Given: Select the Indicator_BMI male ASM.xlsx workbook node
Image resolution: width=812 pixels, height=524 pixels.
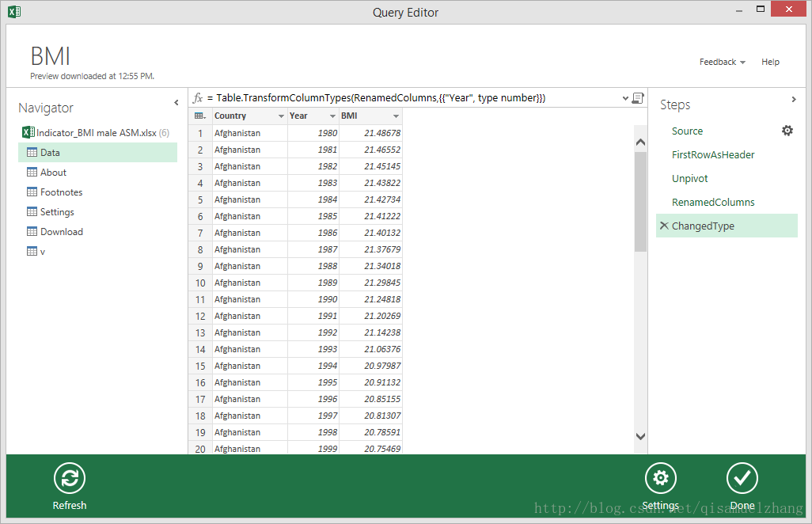Looking at the screenshot, I should (x=97, y=132).
